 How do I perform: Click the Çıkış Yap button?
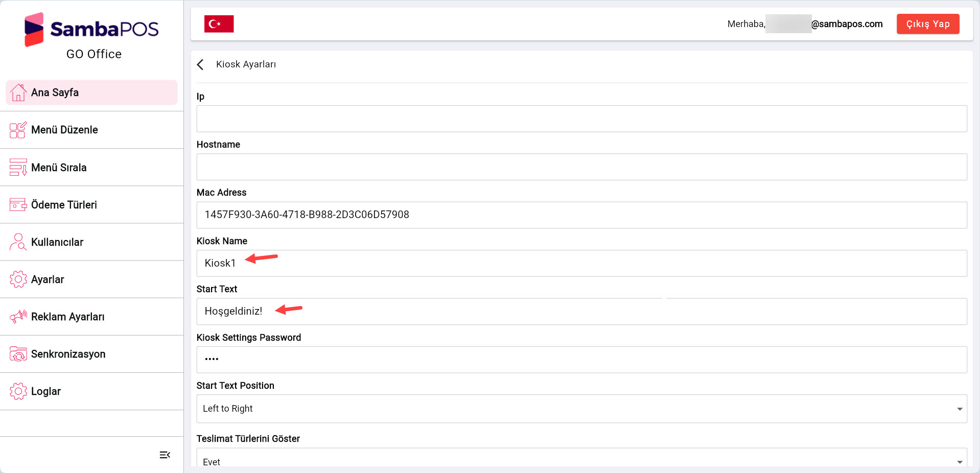[927, 23]
